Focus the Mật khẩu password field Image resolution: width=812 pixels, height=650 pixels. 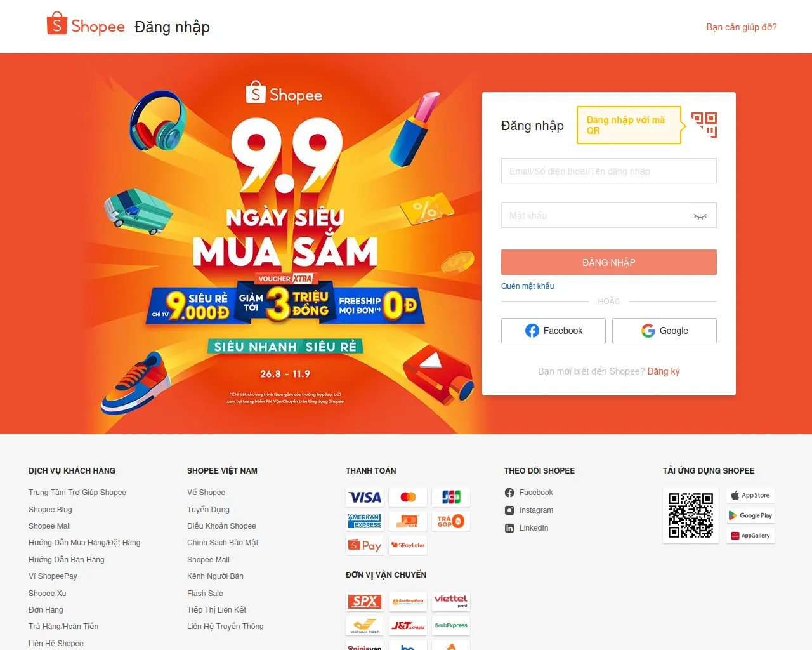click(609, 215)
